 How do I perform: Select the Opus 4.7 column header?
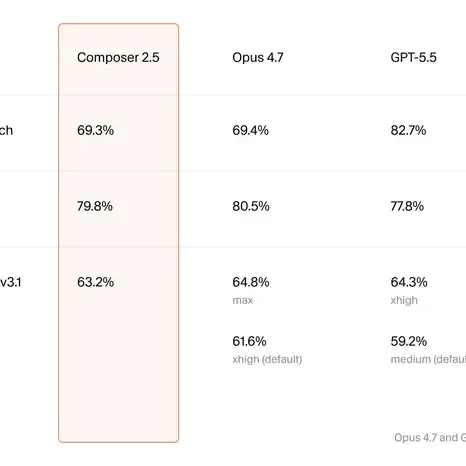tap(258, 57)
